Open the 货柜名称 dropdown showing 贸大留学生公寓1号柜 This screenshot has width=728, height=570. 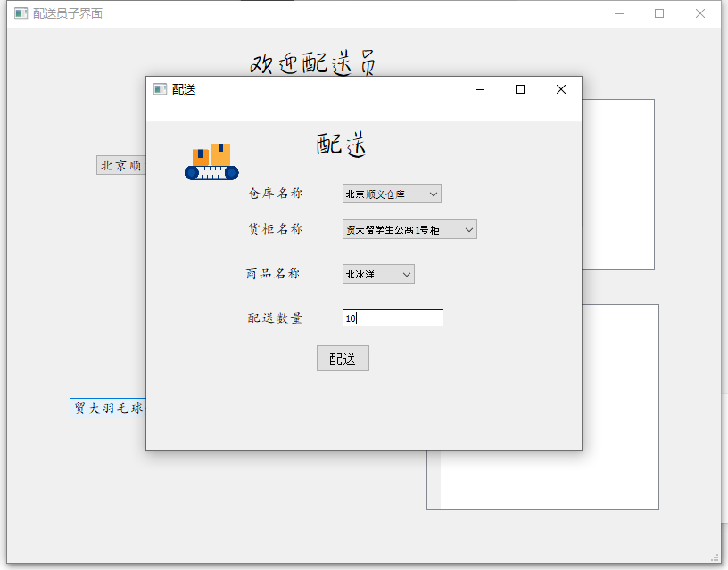(x=409, y=229)
